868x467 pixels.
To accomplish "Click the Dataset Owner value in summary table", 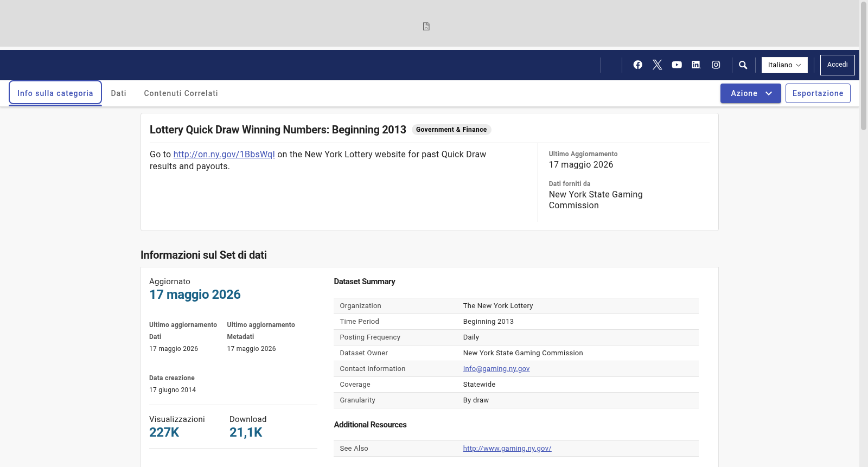I will pos(523,353).
